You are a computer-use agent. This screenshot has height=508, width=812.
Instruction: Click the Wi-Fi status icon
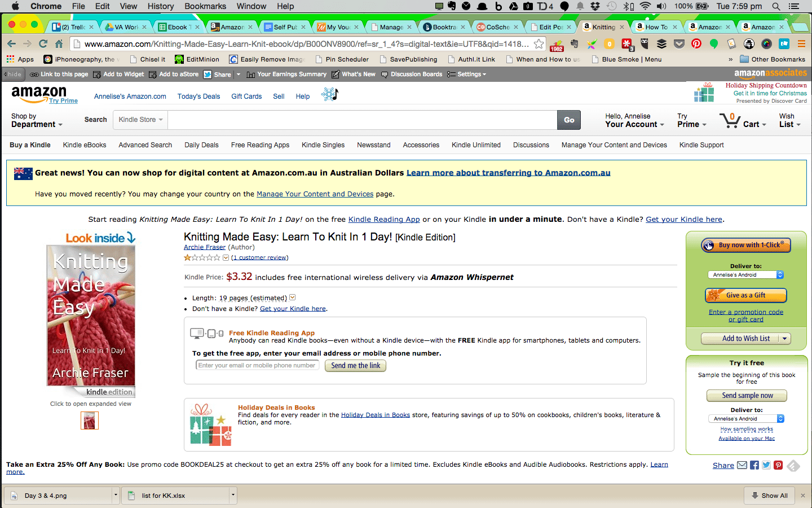click(x=645, y=6)
